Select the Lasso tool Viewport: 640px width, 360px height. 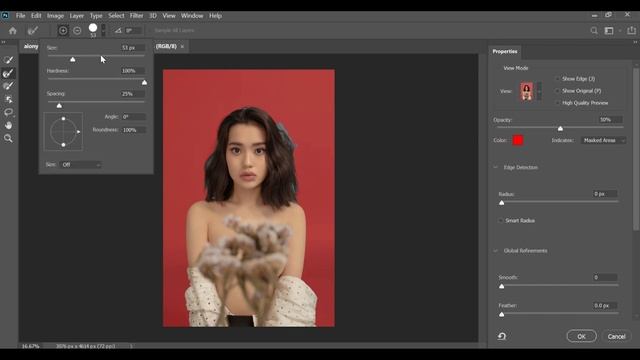pyautogui.click(x=8, y=112)
